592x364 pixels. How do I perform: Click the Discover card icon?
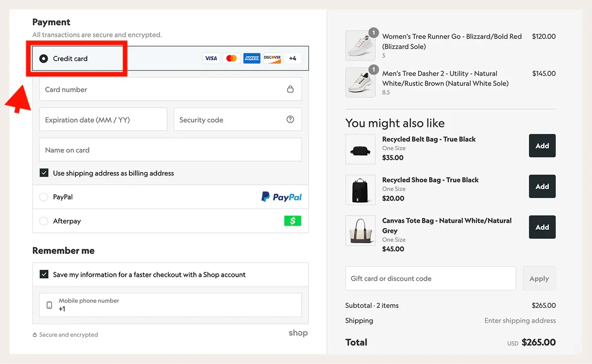click(x=272, y=58)
